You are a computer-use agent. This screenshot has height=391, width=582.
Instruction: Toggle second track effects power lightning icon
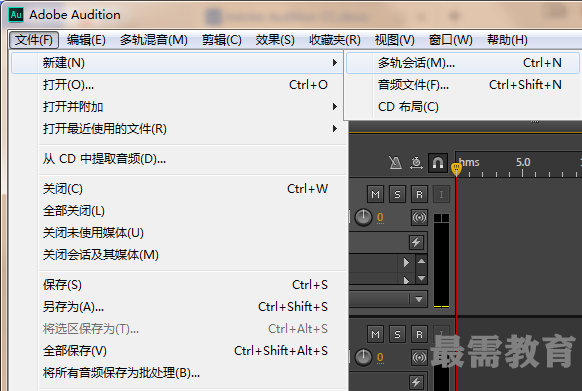click(416, 382)
